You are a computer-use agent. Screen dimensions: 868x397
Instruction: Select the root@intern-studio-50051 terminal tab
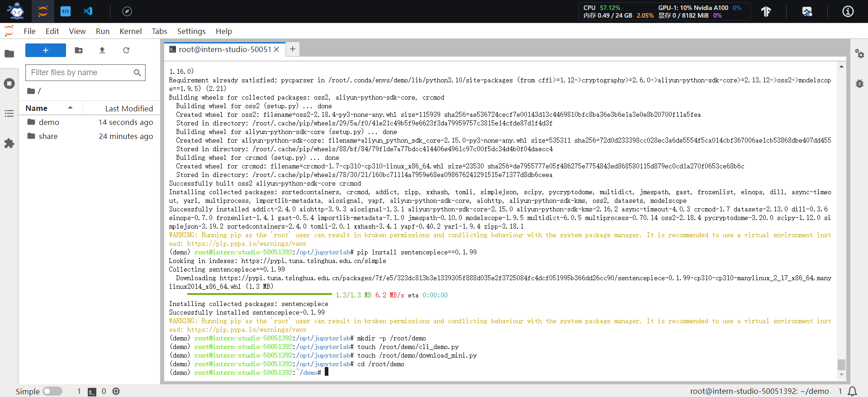point(225,49)
